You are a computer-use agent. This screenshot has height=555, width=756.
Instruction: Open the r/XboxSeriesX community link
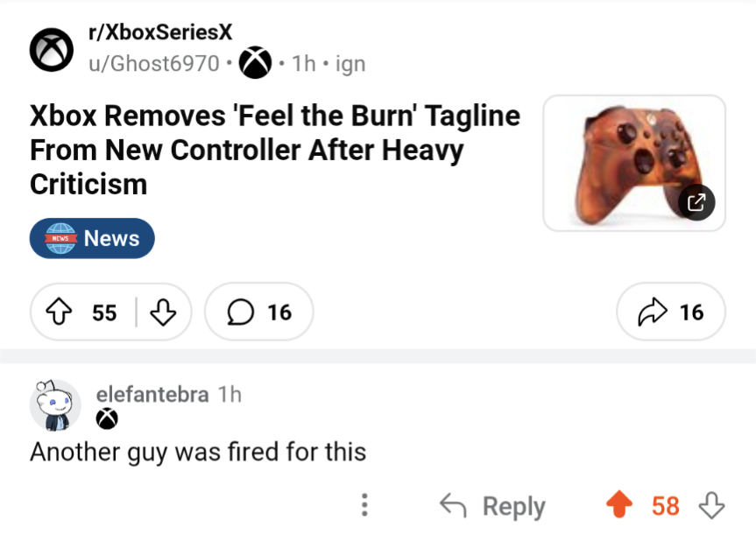point(160,33)
